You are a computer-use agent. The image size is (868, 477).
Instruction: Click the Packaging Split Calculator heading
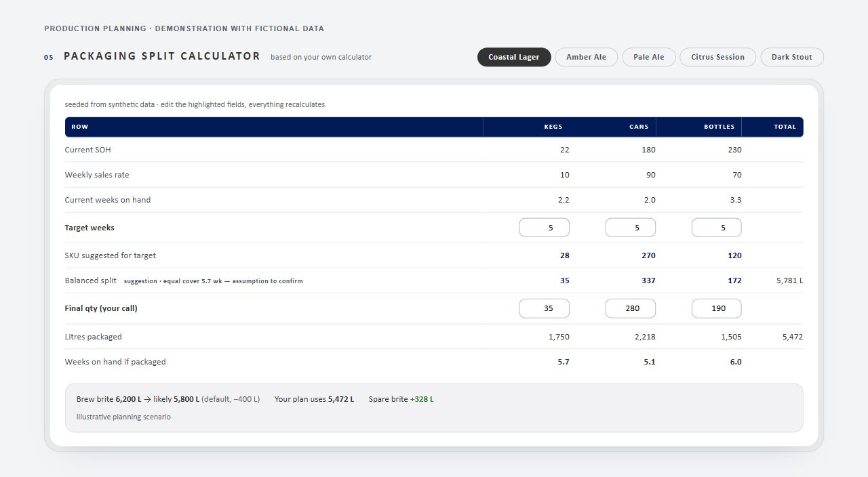click(162, 56)
